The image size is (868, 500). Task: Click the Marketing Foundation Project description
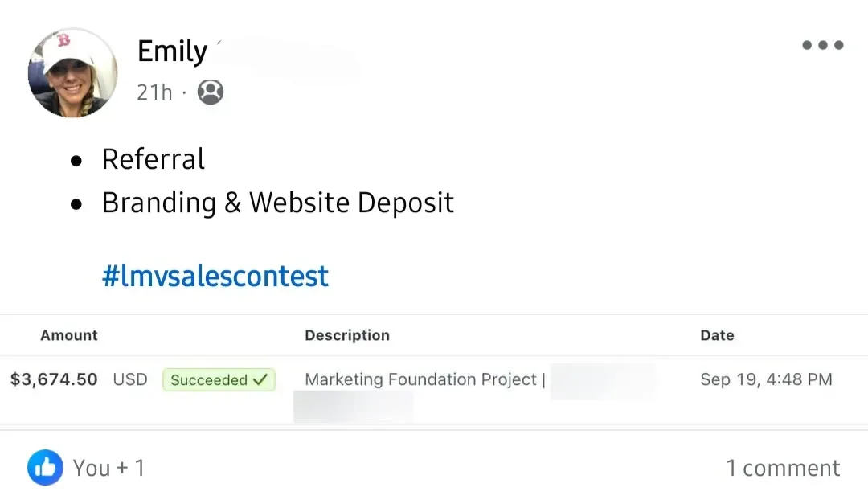420,379
